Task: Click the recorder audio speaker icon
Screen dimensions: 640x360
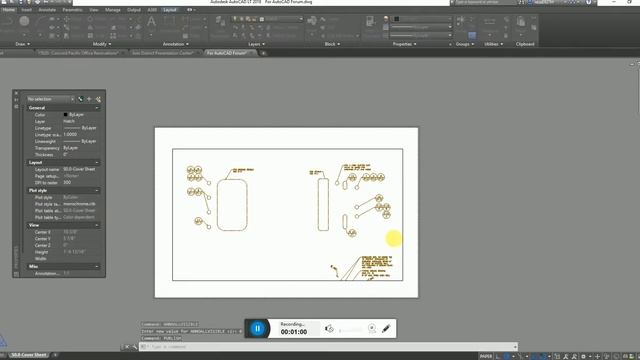Action: (329, 329)
